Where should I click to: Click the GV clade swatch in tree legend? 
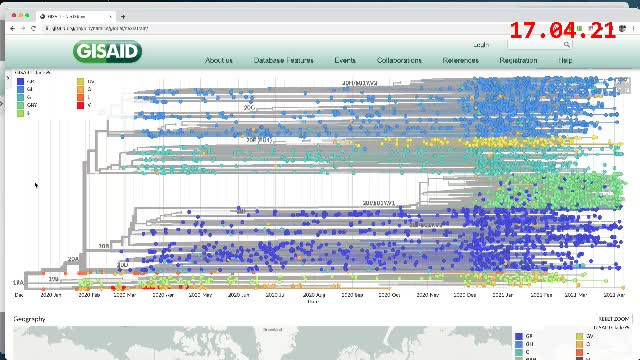[x=80, y=81]
